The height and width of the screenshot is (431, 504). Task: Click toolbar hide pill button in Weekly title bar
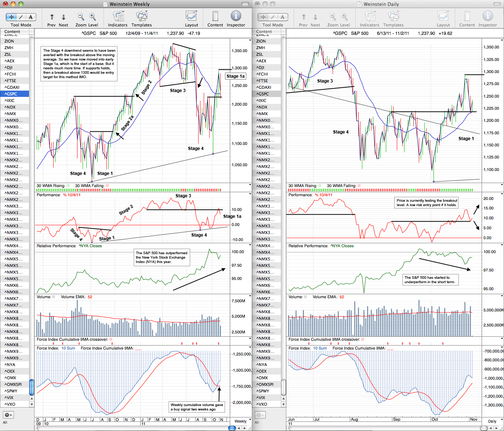(x=246, y=4)
